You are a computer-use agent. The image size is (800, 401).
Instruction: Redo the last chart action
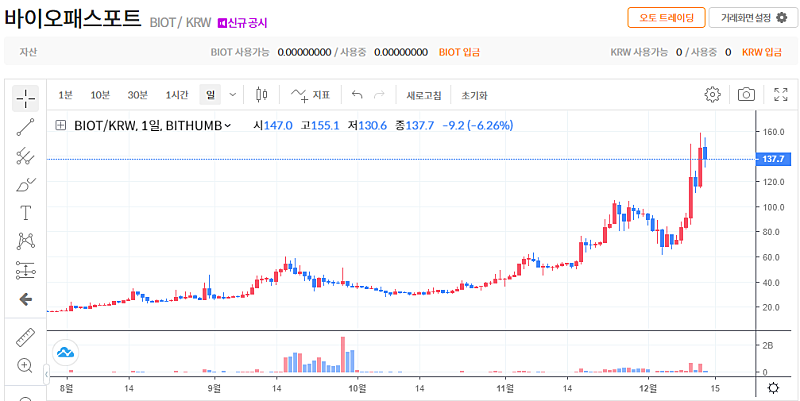click(379, 95)
